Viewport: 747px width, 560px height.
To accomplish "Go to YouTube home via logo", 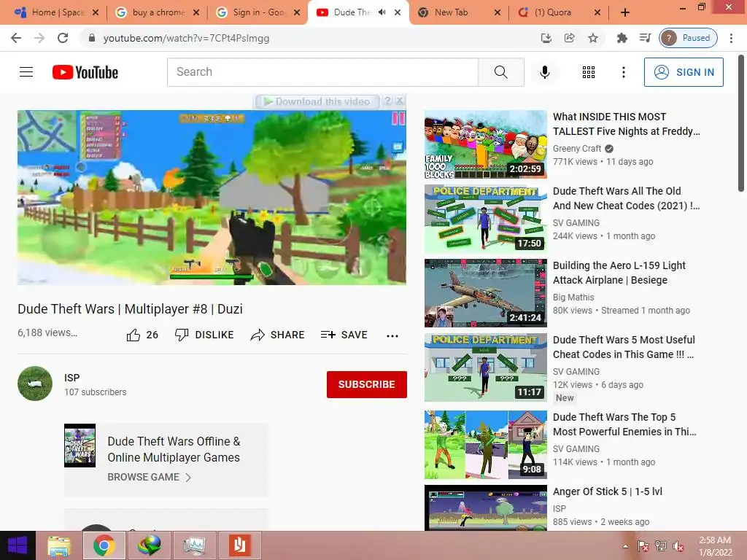I will (85, 72).
